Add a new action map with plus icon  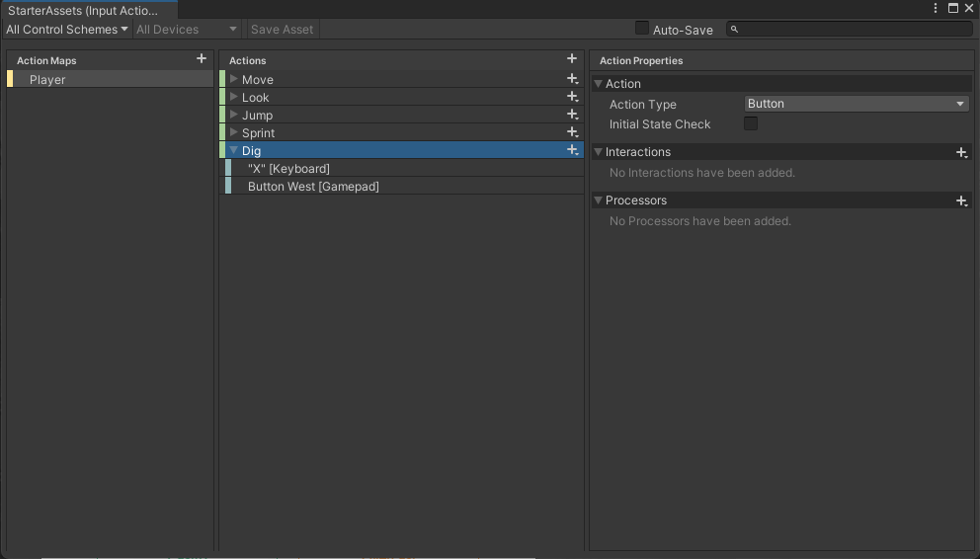(x=202, y=59)
